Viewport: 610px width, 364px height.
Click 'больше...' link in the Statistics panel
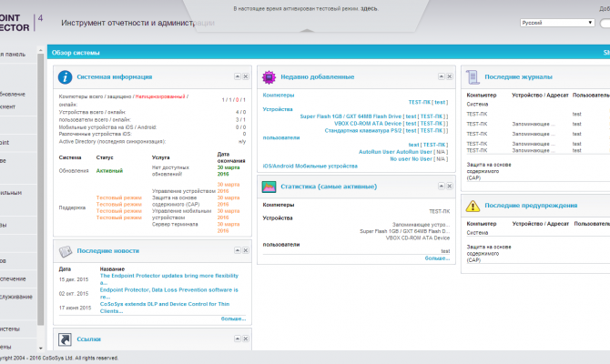(437, 258)
